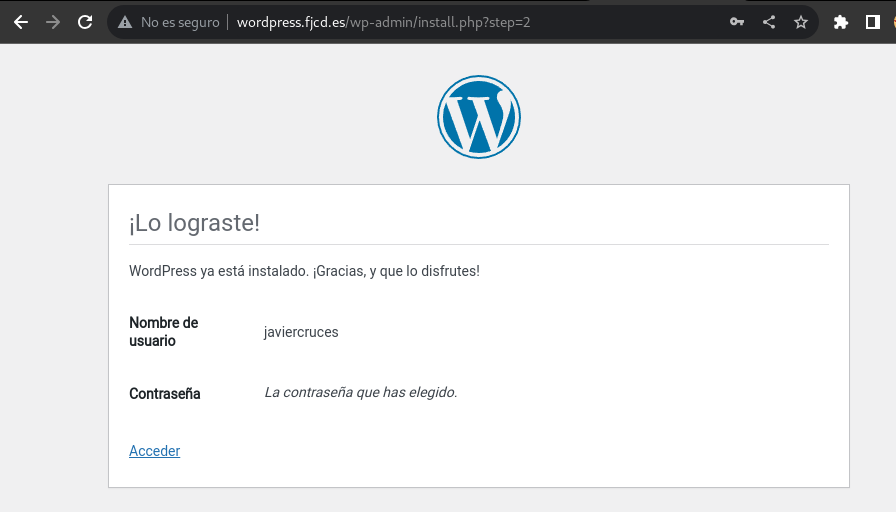
Task: Click the "WordPress ya está instalado" message
Action: point(304,271)
